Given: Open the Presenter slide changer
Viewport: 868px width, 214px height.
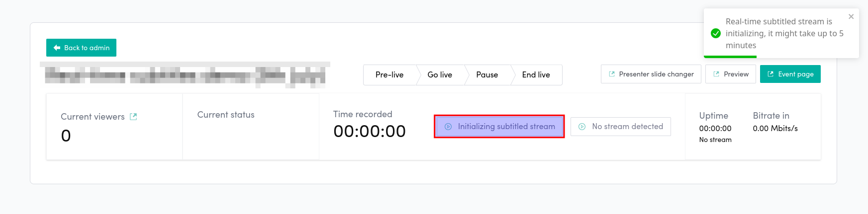Looking at the screenshot, I should tap(651, 74).
